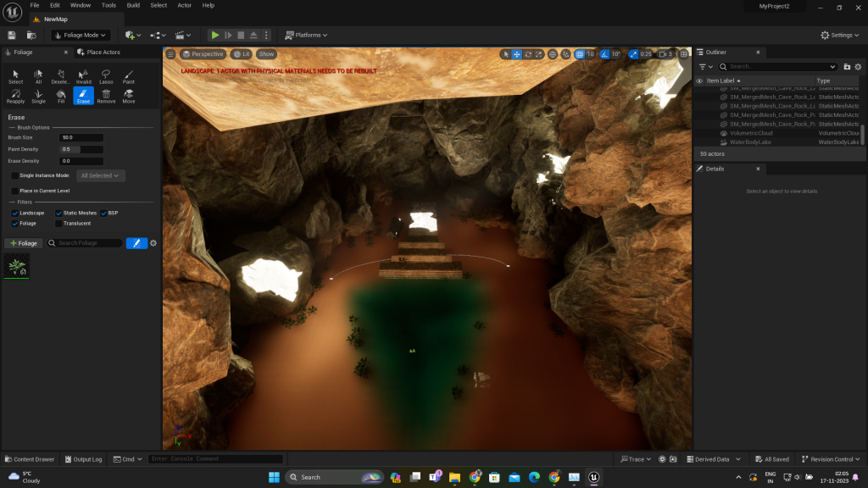Screen dimensions: 868x488
Task: Click the Perspective view button
Action: tap(203, 54)
